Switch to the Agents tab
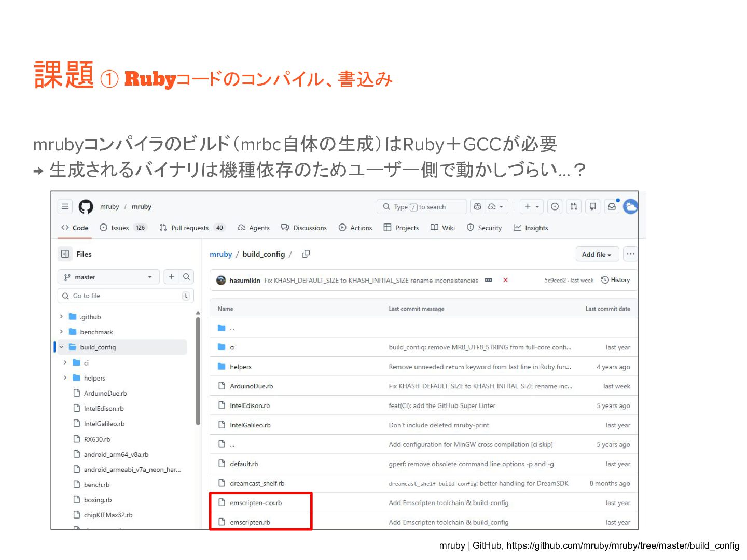 [x=254, y=228]
